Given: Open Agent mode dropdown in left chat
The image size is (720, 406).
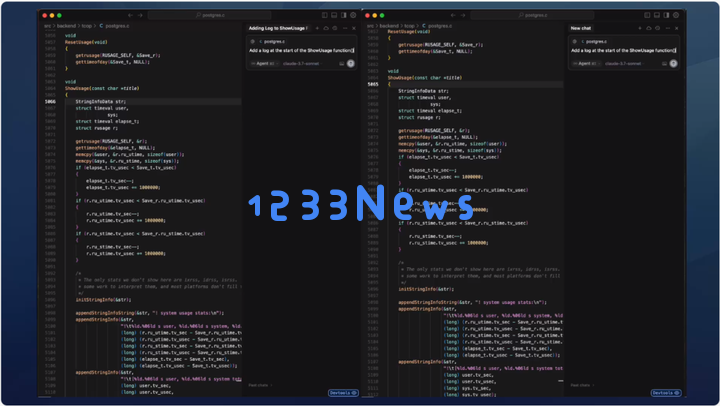Looking at the screenshot, I should [264, 63].
